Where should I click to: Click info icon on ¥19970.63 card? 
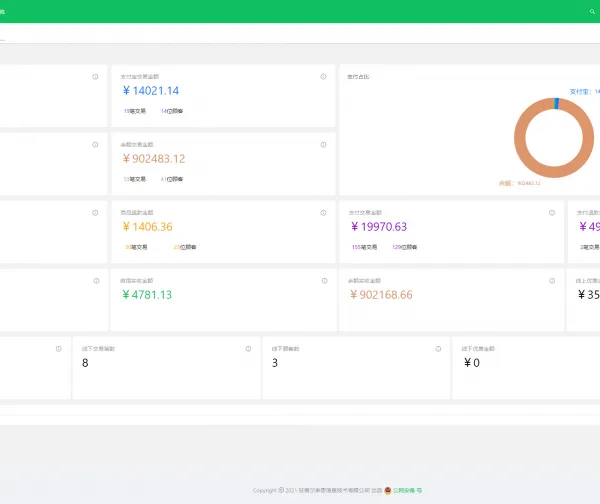552,213
